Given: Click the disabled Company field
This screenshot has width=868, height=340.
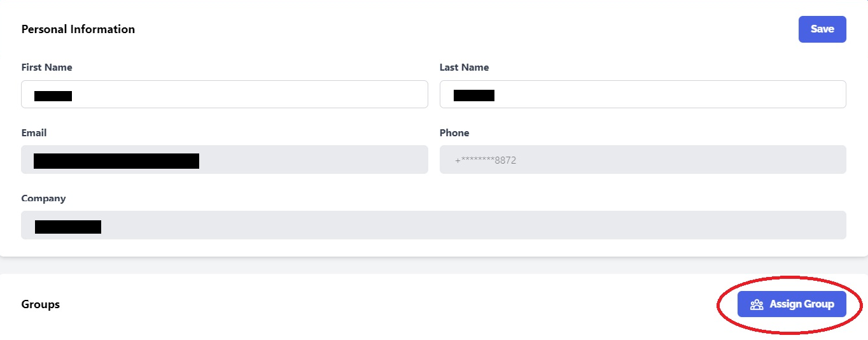Looking at the screenshot, I should click(x=433, y=225).
